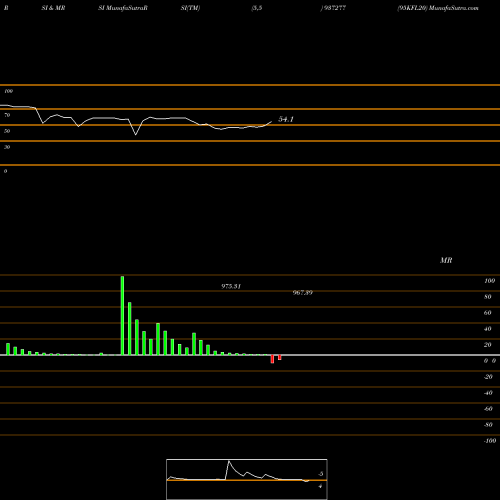The width and height of the screenshot is (500, 500).
Task: Click the MR axis label -40
Action: point(488,393)
